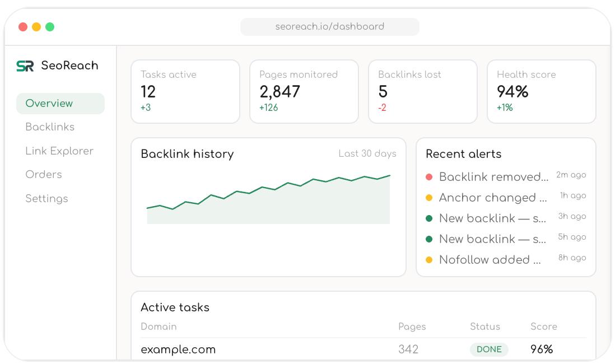Click the green maximize window dot
This screenshot has width=615, height=364.
(50, 27)
